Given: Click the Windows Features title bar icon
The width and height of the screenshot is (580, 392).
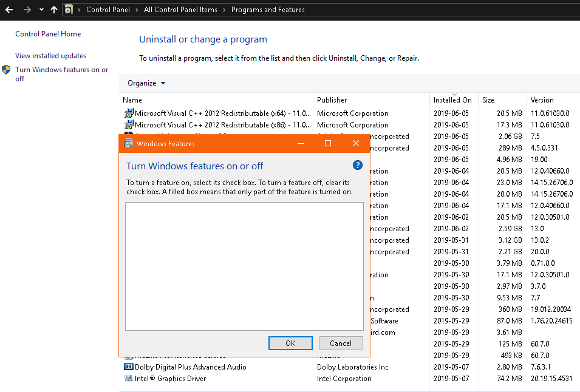Looking at the screenshot, I should click(x=128, y=143).
